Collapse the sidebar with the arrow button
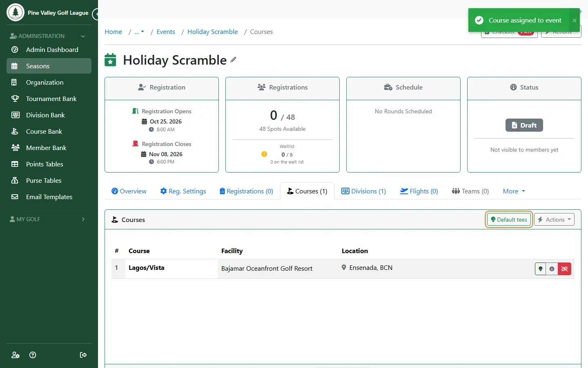This screenshot has height=368, width=588. pyautogui.click(x=96, y=14)
